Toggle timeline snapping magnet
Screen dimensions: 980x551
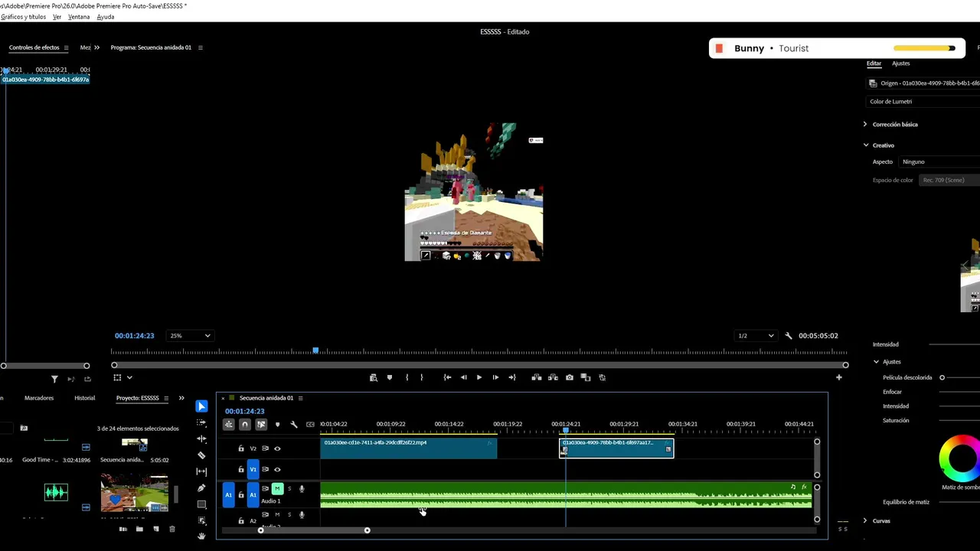(245, 424)
